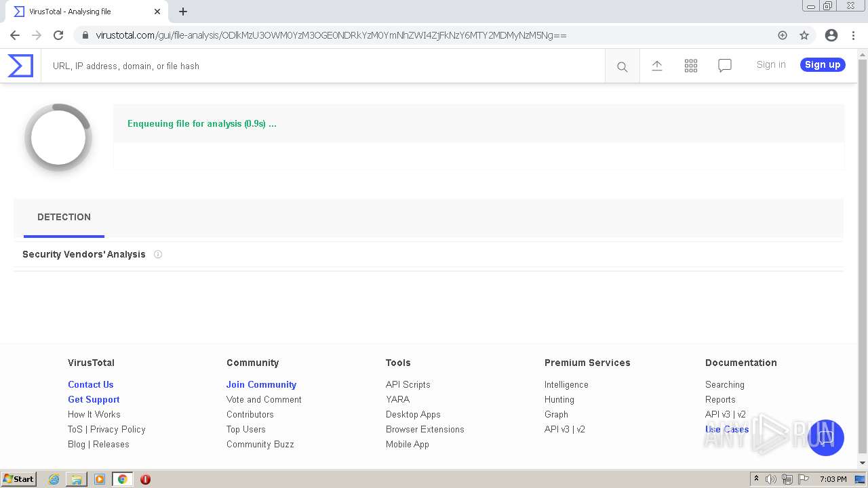
Task: Open YARA link
Action: pos(397,399)
